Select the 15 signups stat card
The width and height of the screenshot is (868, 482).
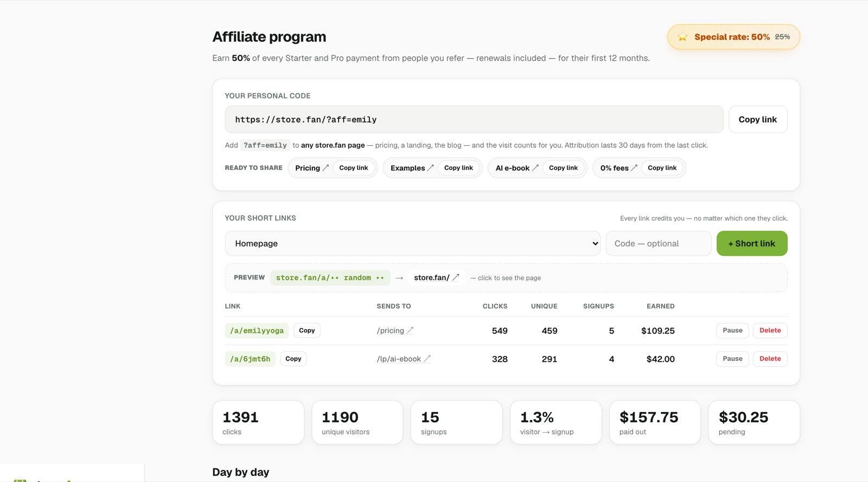[x=456, y=422]
